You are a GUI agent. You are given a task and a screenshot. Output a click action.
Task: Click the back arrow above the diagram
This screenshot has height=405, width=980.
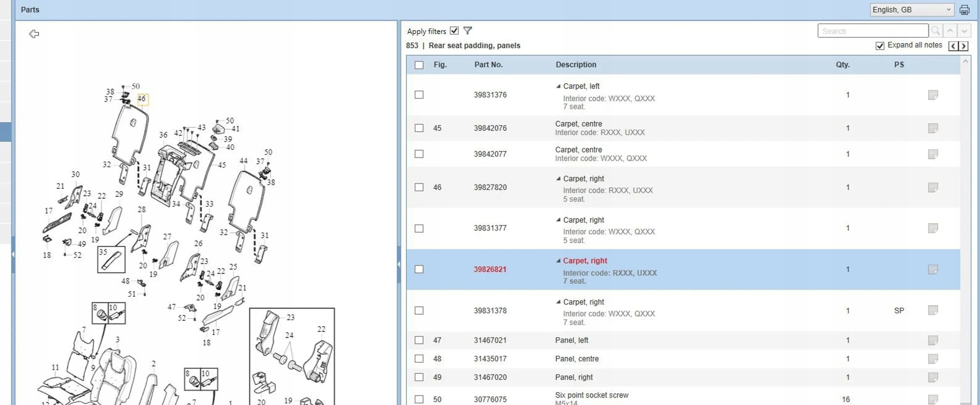click(34, 34)
